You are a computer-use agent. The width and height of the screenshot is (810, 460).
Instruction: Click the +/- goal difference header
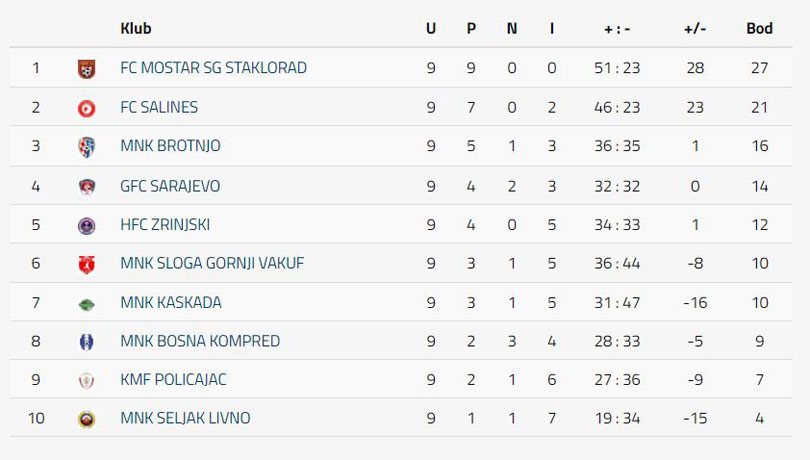click(x=695, y=29)
